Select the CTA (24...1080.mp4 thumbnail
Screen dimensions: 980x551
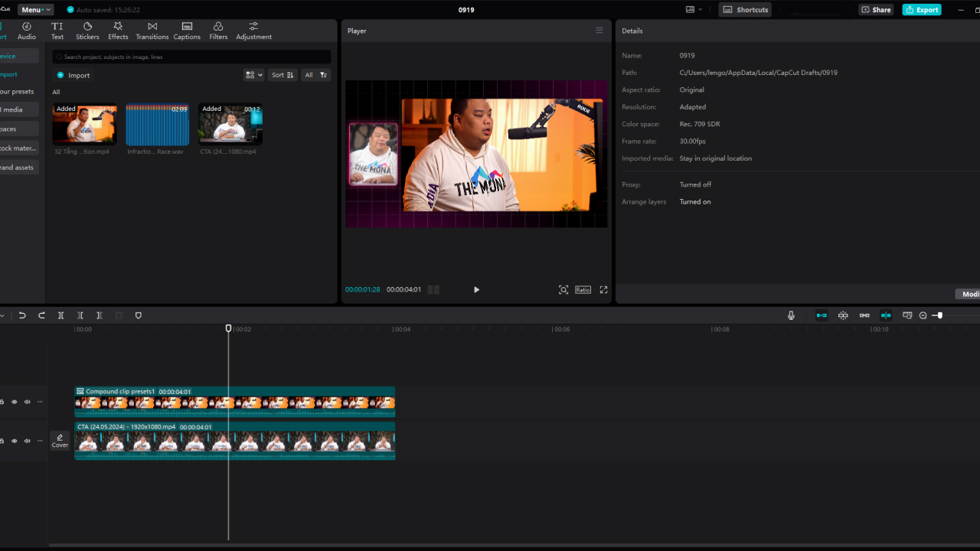click(x=230, y=124)
